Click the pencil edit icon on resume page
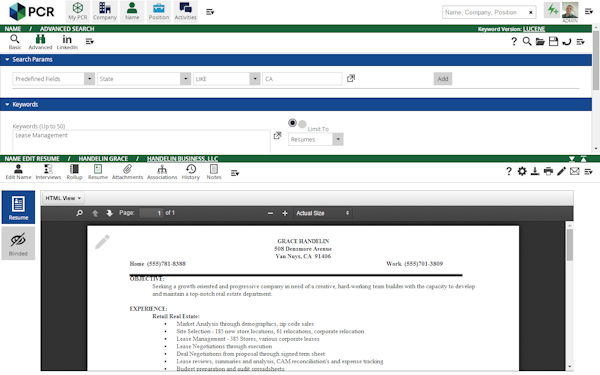Image resolution: width=600 pixels, height=375 pixels. click(x=103, y=241)
